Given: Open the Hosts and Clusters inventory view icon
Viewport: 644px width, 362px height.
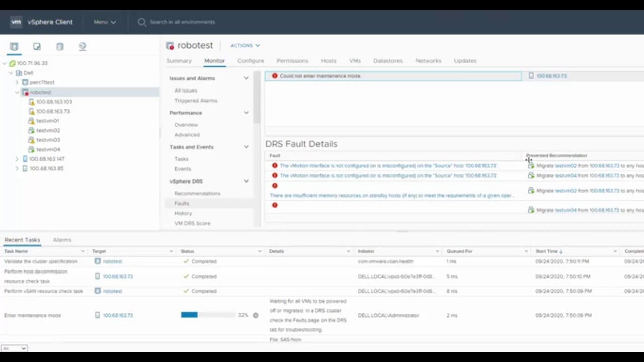Looking at the screenshot, I should point(14,47).
